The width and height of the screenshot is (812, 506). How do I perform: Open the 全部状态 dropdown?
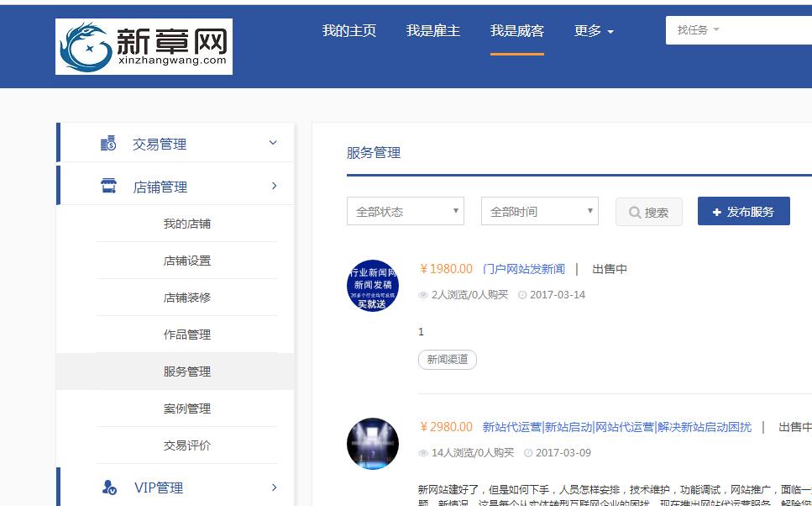(x=406, y=211)
